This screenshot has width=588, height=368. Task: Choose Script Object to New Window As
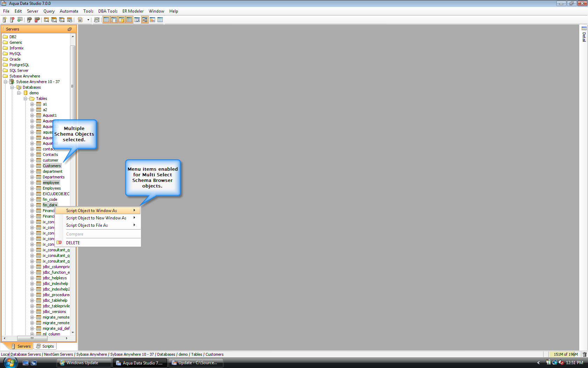(x=98, y=218)
